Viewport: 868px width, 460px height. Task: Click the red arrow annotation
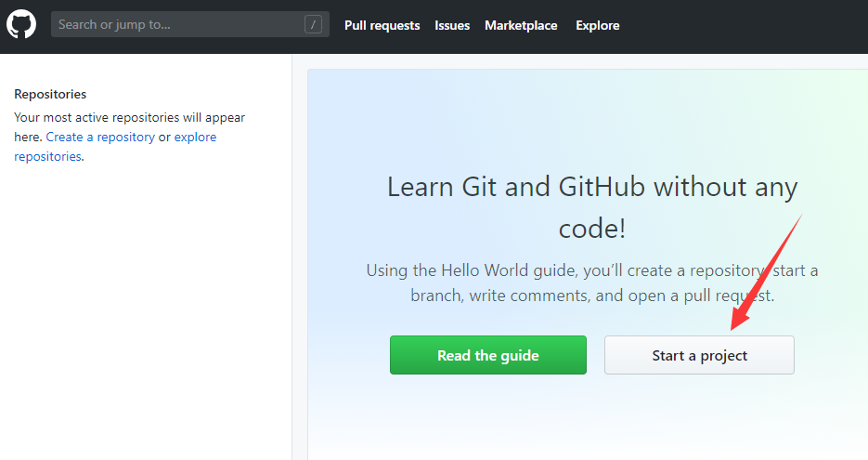click(x=766, y=271)
